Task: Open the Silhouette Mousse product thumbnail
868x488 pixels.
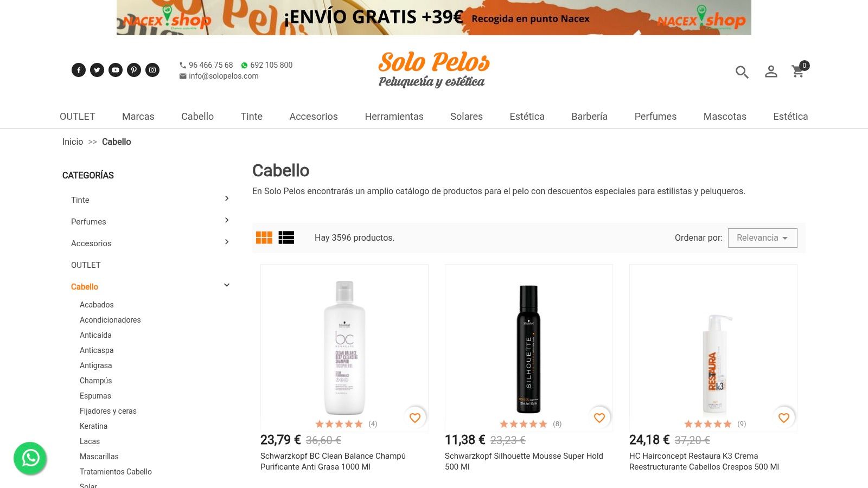Action: point(529,348)
